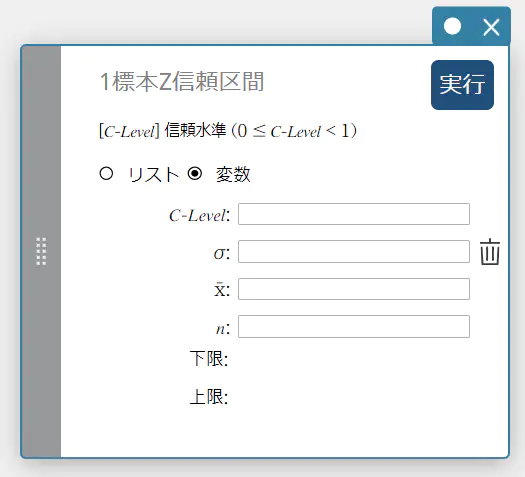Click the dotted drag handle on sidebar
Screen dimensions: 525x477
click(41, 251)
